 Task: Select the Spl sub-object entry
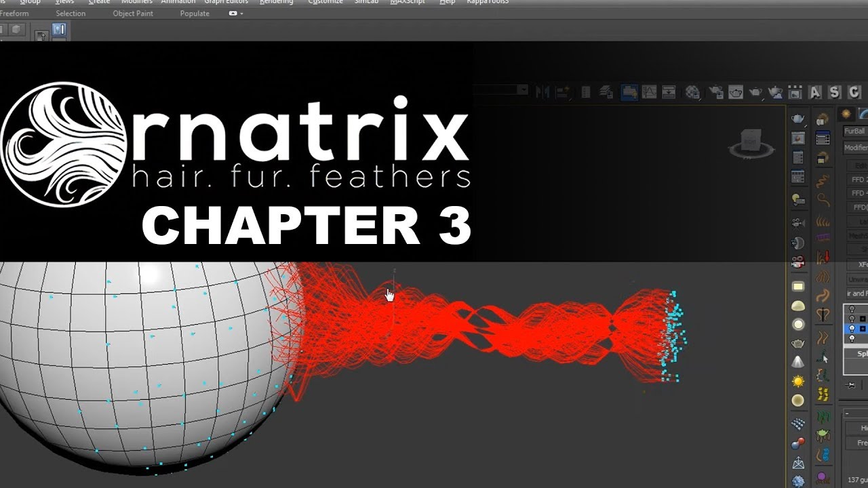tap(862, 354)
